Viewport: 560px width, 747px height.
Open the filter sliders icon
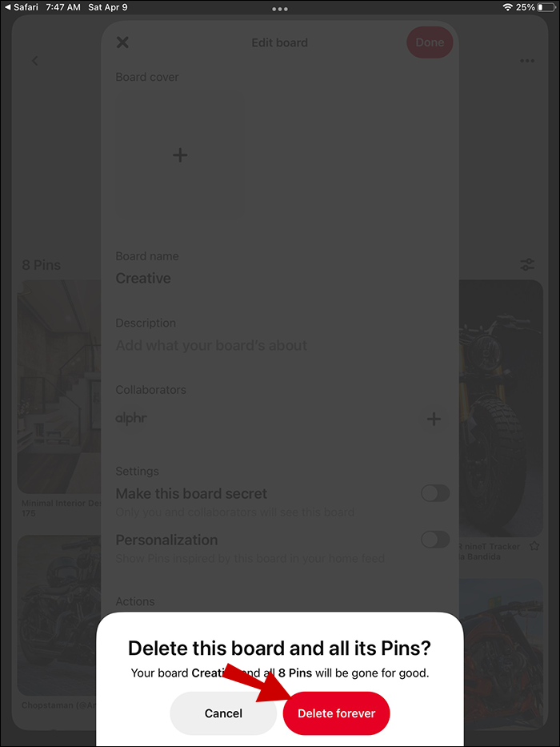coord(527,264)
